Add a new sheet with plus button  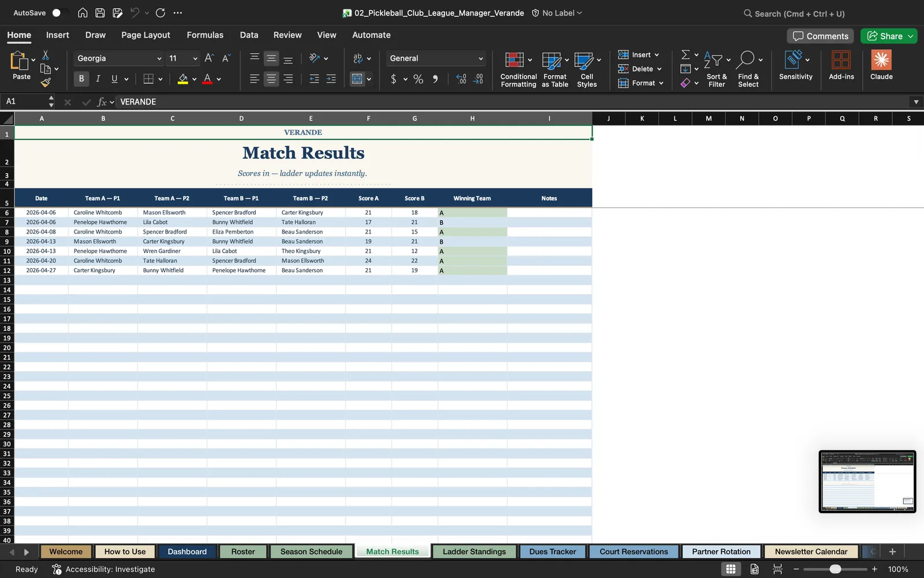(892, 551)
